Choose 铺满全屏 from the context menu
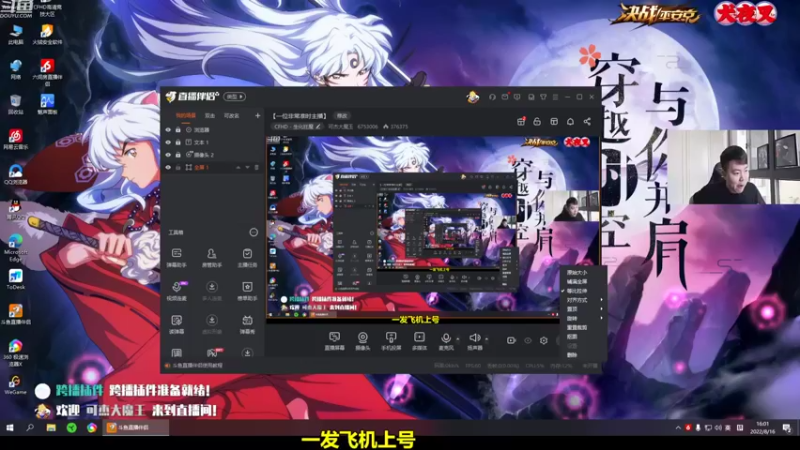800x450 pixels. pyautogui.click(x=577, y=282)
